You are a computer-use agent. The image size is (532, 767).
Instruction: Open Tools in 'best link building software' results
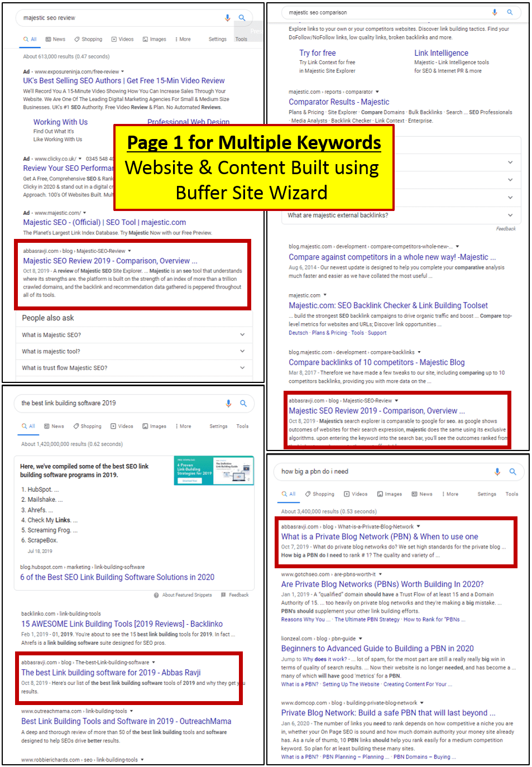tap(242, 426)
